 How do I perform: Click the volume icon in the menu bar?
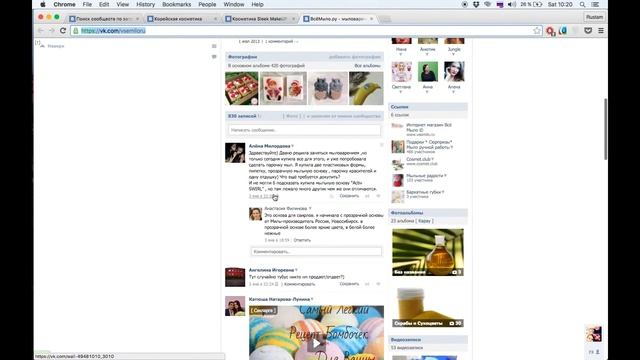512,4
